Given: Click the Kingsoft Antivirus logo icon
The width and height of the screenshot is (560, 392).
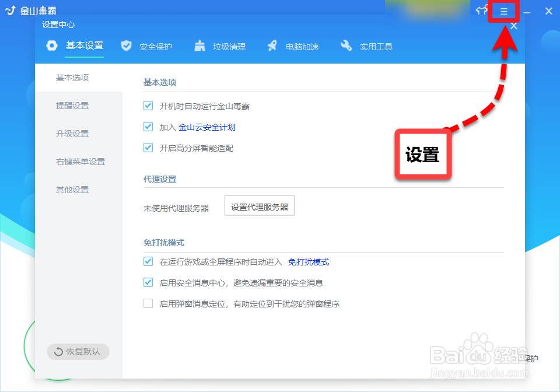Looking at the screenshot, I should coord(10,10).
